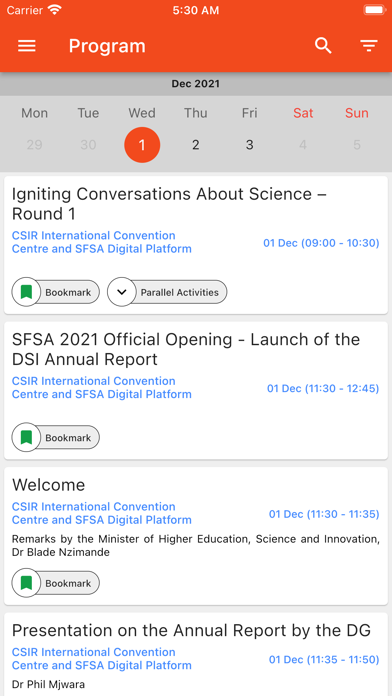
Task: Open the hamburger navigation menu
Action: click(x=27, y=46)
